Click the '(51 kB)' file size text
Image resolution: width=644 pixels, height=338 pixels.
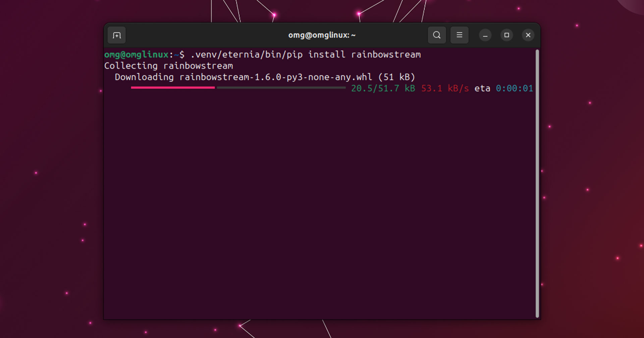397,77
